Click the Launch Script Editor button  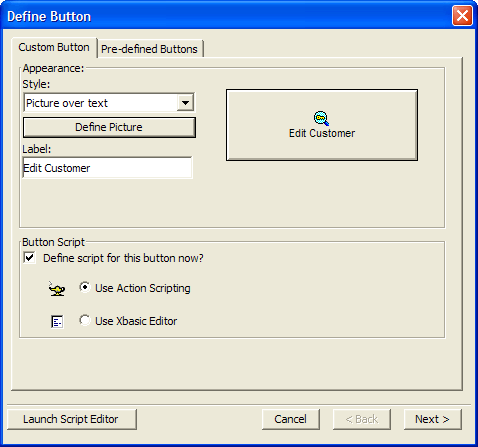72,419
